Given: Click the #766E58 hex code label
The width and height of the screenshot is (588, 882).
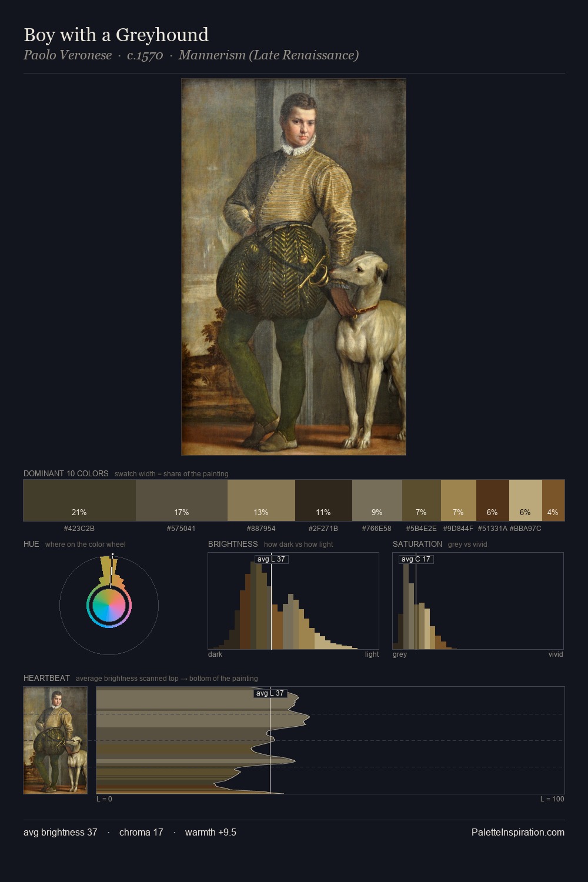Looking at the screenshot, I should click(x=377, y=529).
